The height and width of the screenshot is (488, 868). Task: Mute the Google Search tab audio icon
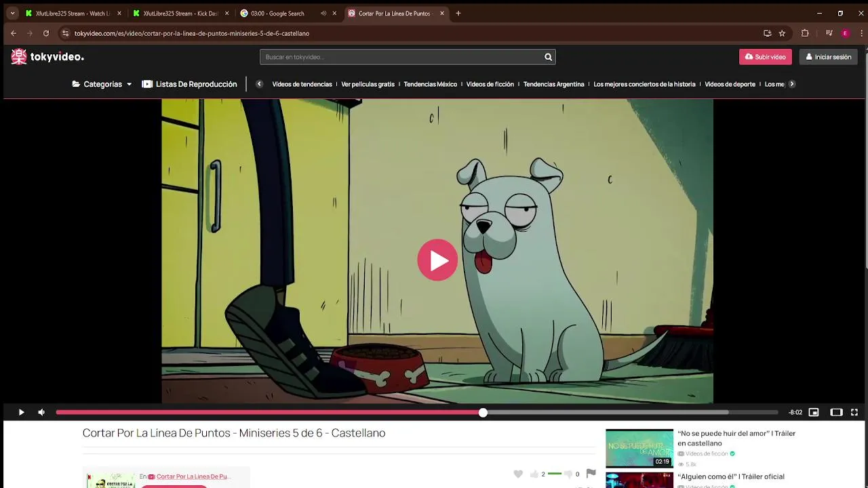(x=323, y=14)
